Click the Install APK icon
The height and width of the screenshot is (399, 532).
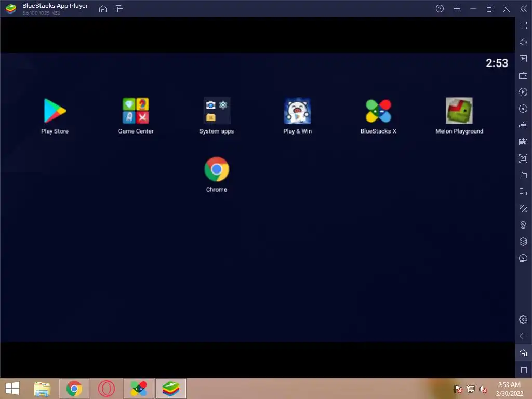click(523, 142)
